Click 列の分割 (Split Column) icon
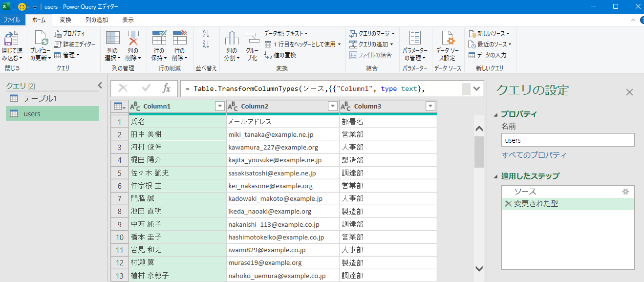This screenshot has width=644, height=282. pos(232,38)
